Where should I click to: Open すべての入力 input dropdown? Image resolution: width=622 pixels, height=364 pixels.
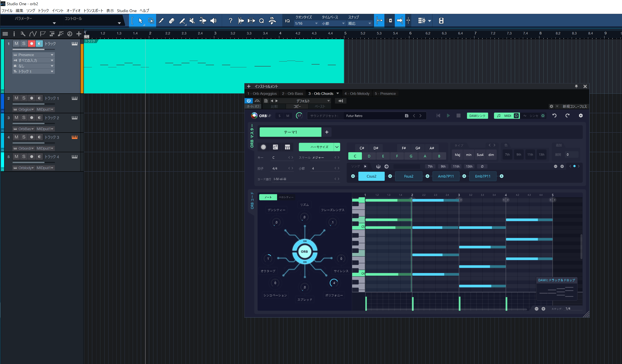[34, 60]
